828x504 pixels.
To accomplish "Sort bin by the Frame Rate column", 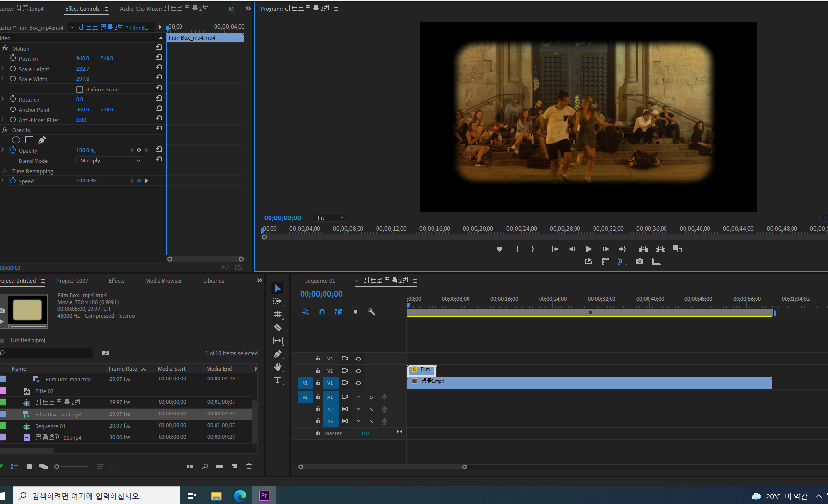I will pyautogui.click(x=123, y=369).
